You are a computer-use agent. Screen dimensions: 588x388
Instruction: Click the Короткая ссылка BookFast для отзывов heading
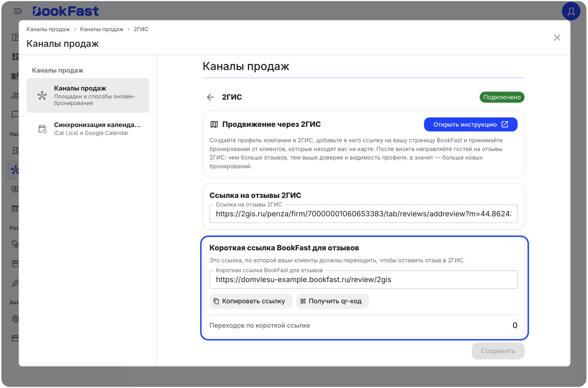[x=284, y=248]
